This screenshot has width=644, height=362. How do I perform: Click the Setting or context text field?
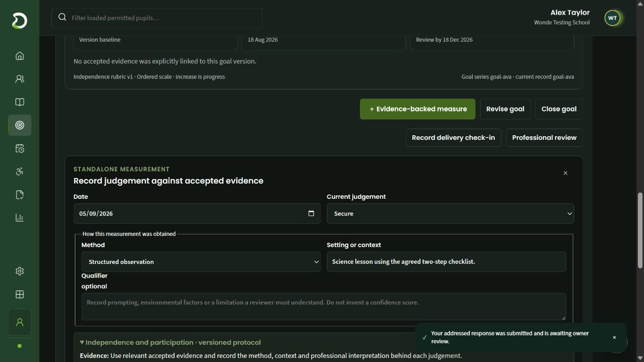click(x=446, y=262)
